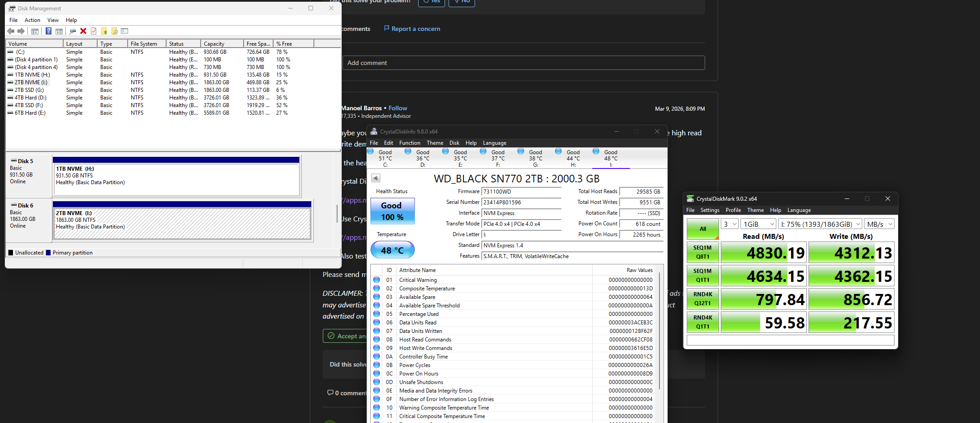Run the RND4K Q32T1 test

click(703, 299)
